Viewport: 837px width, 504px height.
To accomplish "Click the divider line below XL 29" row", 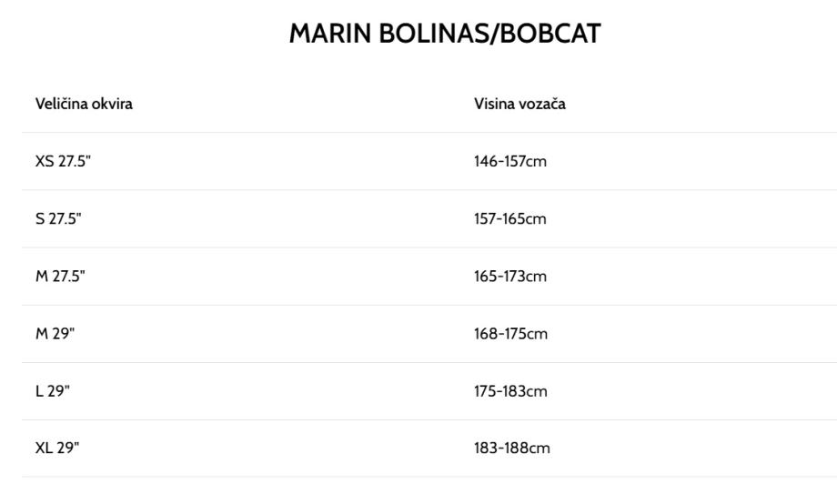I will click(x=429, y=477).
